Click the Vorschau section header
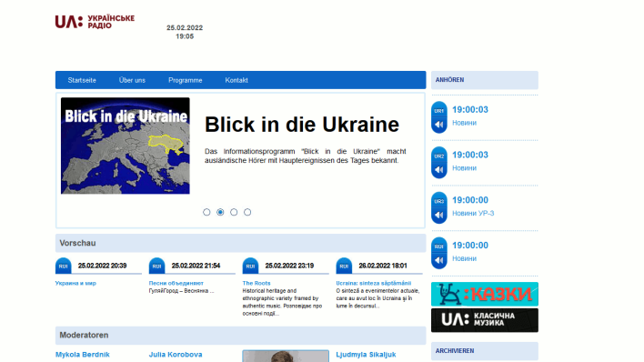 [x=241, y=243]
